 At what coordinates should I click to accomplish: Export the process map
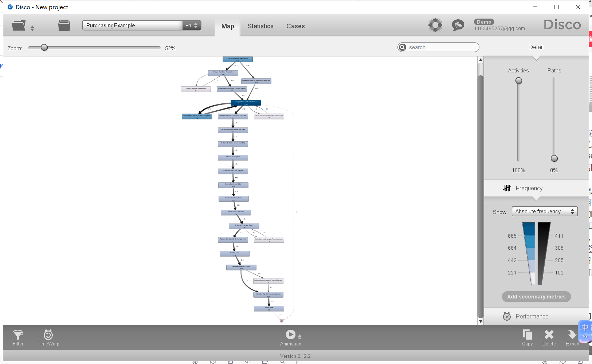coord(571,337)
